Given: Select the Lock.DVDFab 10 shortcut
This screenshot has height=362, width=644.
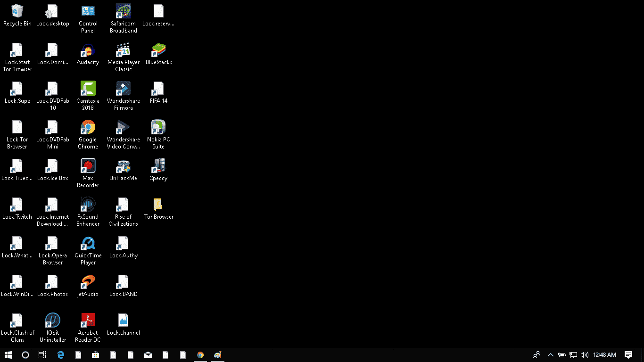Looking at the screenshot, I should pyautogui.click(x=53, y=96).
